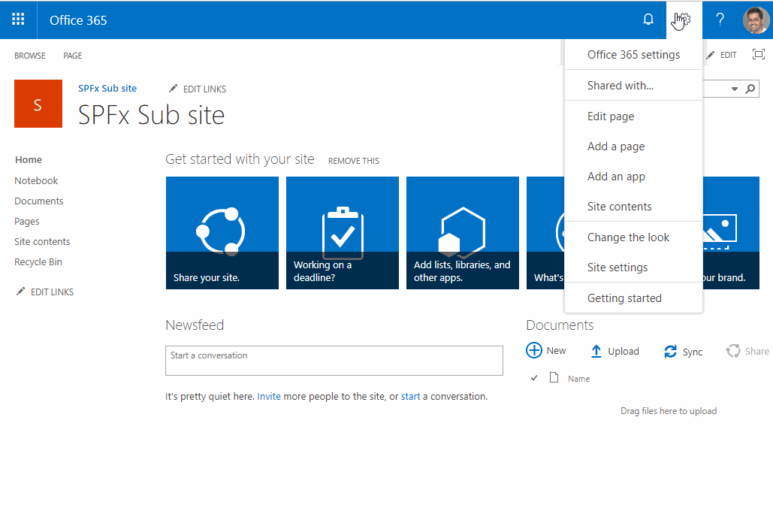The image size is (773, 532).
Task: Select Shared with... from settings menu
Action: click(x=633, y=86)
